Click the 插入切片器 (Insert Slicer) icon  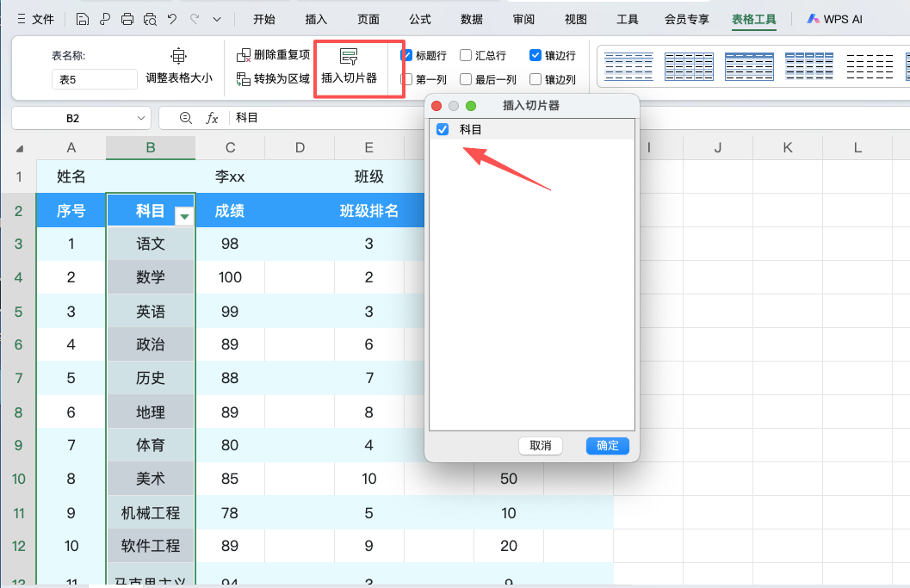tap(350, 54)
